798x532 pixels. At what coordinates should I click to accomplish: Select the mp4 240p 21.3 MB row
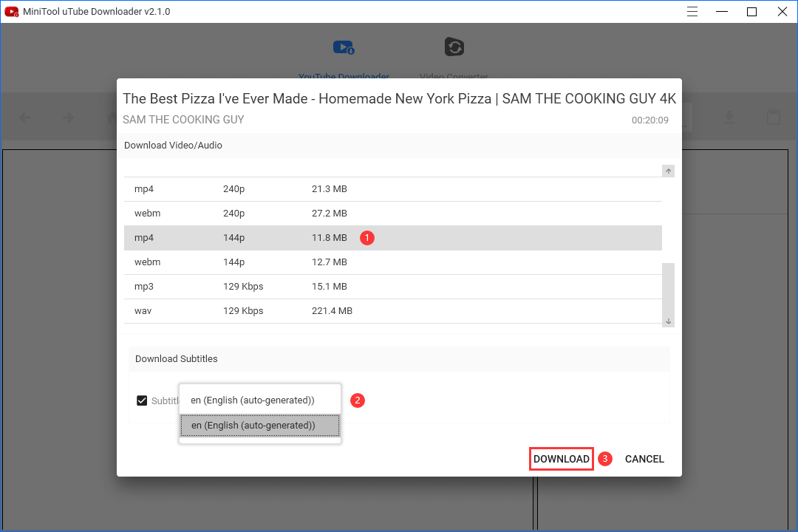(393, 189)
